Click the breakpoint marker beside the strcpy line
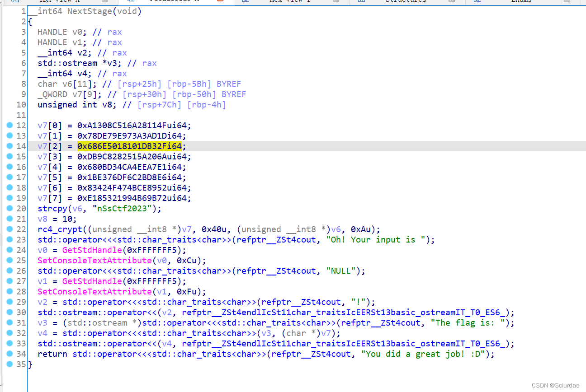The height and width of the screenshot is (392, 586). click(x=10, y=208)
